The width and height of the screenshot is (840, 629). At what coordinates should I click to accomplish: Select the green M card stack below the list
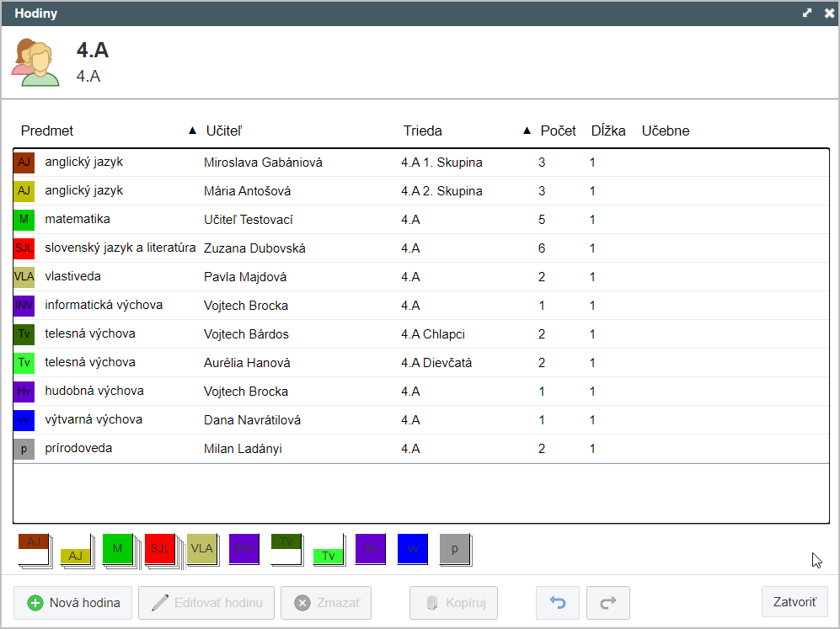click(118, 548)
